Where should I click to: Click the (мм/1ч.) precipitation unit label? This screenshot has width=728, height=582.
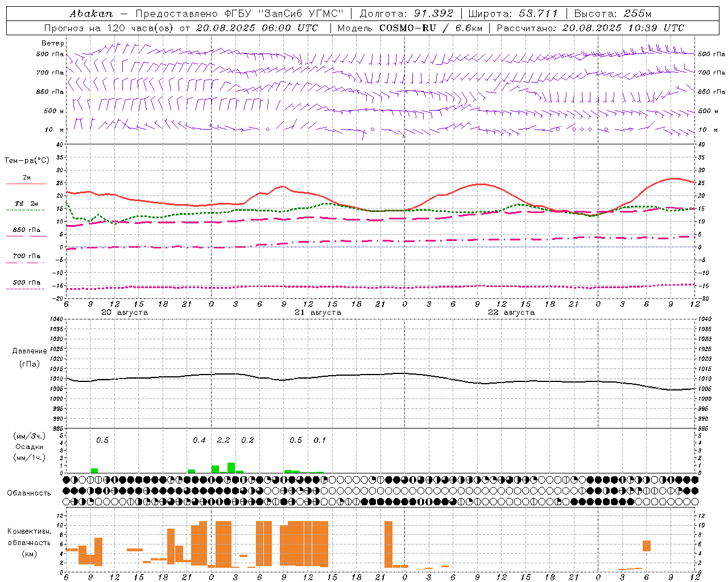(x=30, y=458)
